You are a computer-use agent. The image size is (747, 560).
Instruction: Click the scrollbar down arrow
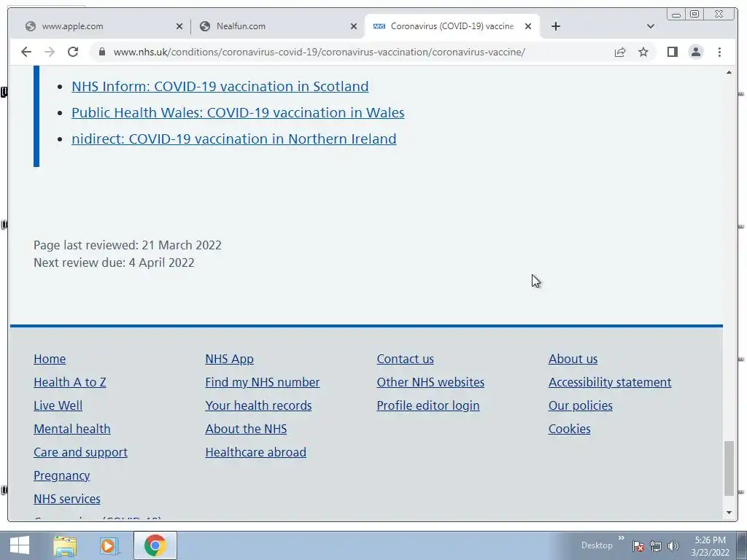tap(729, 513)
